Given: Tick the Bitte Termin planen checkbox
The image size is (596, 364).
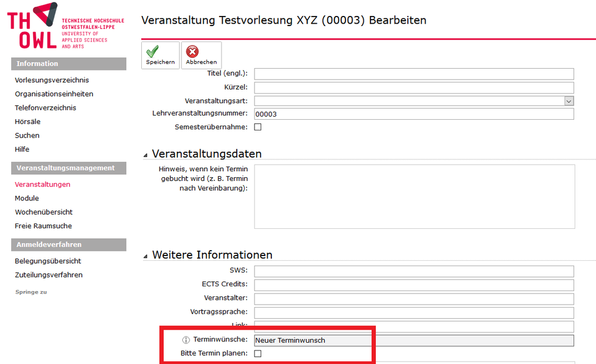Looking at the screenshot, I should (258, 353).
